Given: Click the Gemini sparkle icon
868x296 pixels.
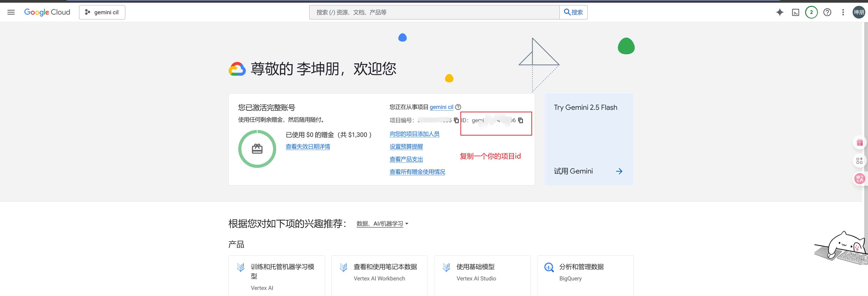Looking at the screenshot, I should [x=779, y=12].
